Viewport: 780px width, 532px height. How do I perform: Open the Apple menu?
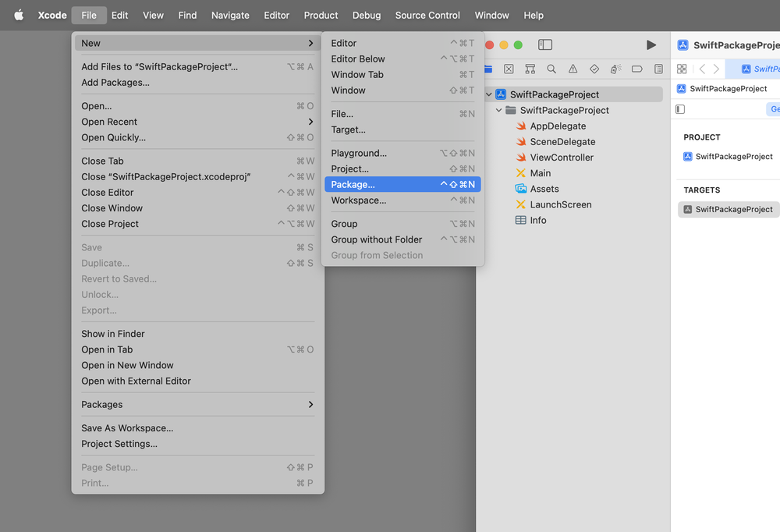(x=19, y=15)
